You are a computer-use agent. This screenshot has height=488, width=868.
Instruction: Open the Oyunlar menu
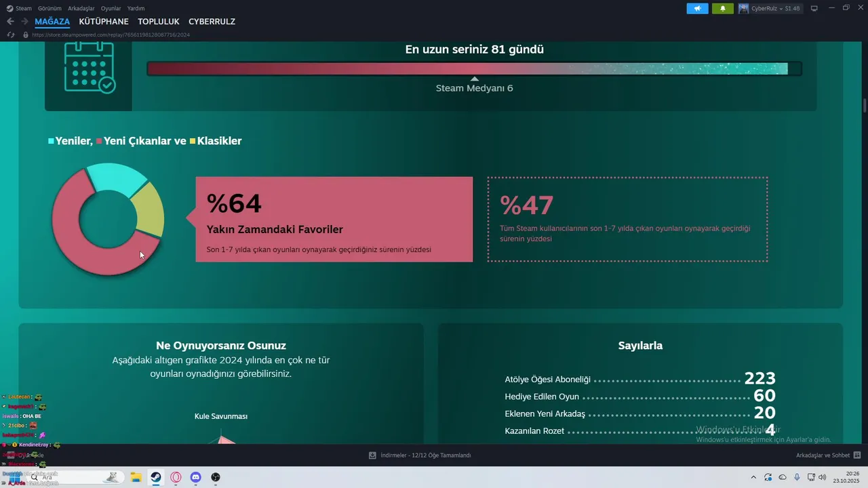point(111,8)
